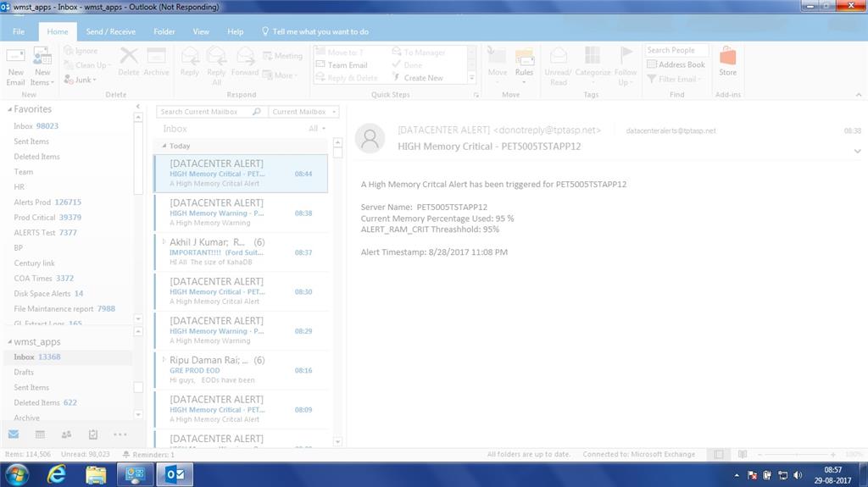Viewport: 868px width, 487px height.
Task: Switch to People view icon
Action: coord(66,434)
